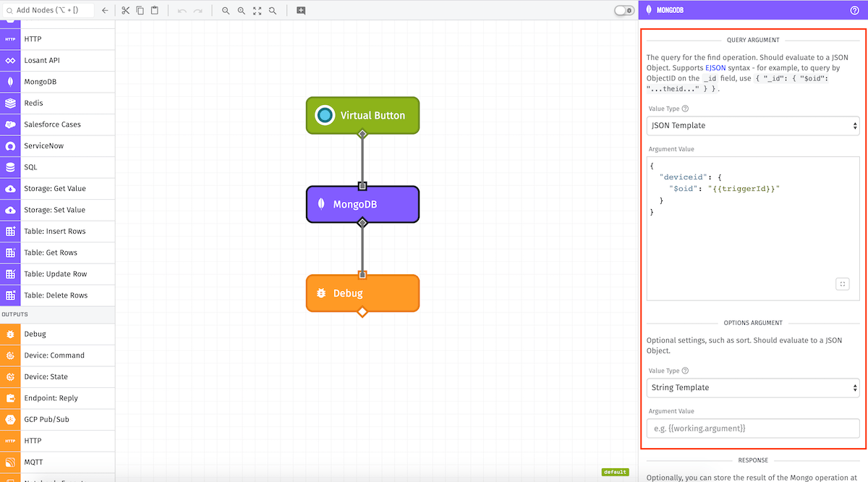Undo the last workflow change

182,11
